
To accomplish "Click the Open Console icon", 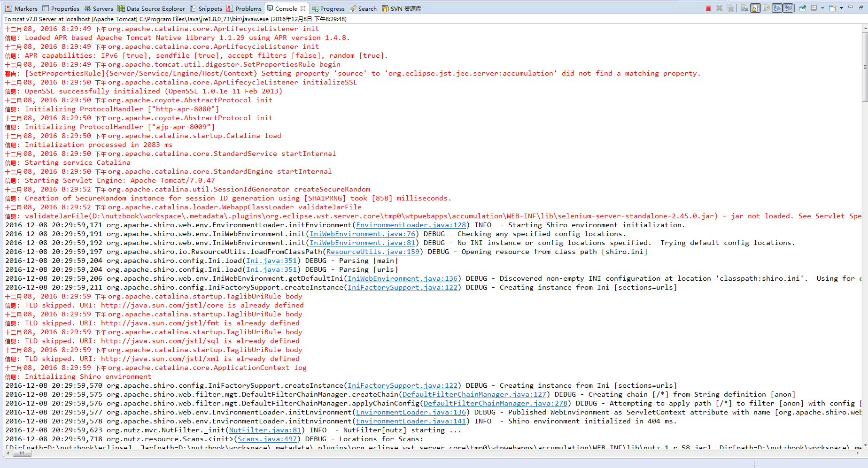I will tap(832, 8).
